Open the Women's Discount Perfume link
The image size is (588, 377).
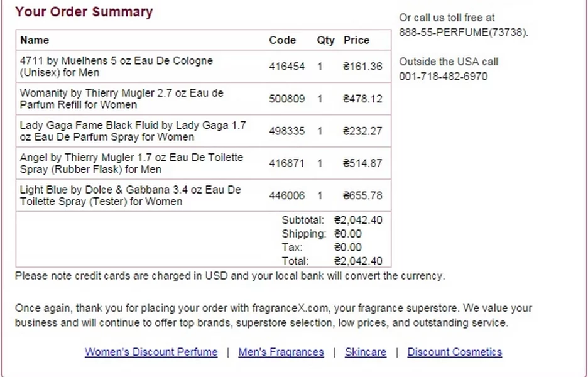151,352
